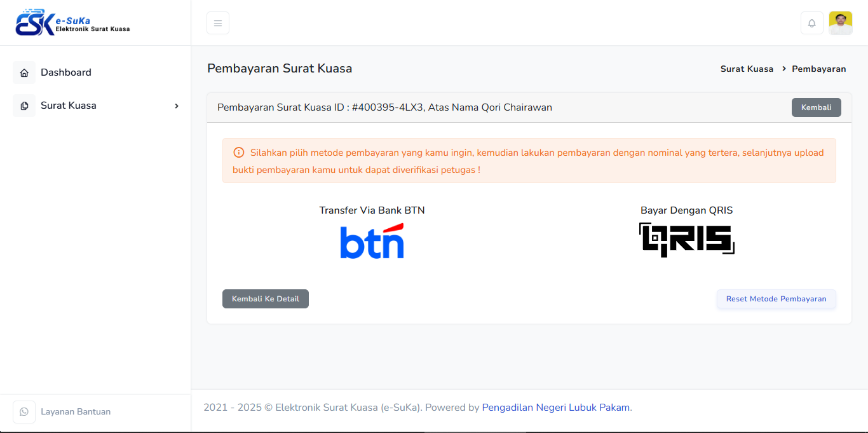Open the Pengadilan Negeri Lubuk Pakam link
The height and width of the screenshot is (433, 868).
(x=555, y=408)
